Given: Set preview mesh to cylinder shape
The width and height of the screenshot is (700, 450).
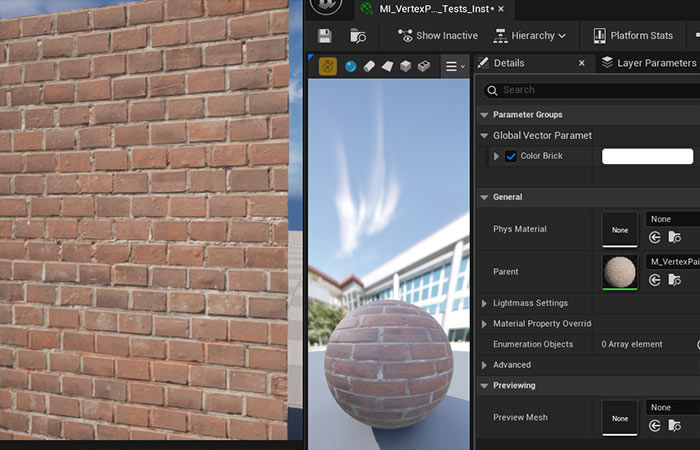Looking at the screenshot, I should click(x=369, y=66).
